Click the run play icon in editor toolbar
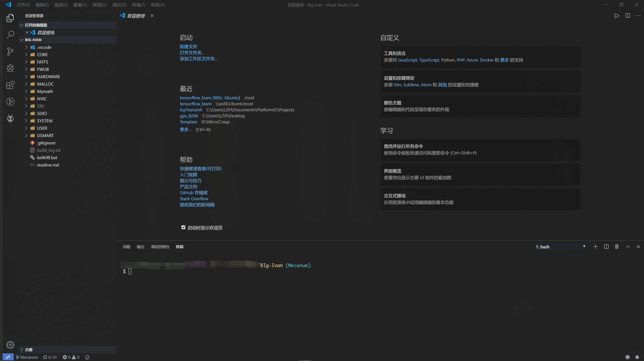 coord(617,16)
